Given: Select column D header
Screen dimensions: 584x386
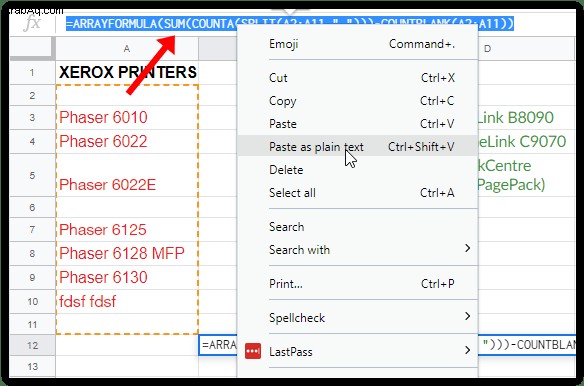Looking at the screenshot, I should [487, 48].
